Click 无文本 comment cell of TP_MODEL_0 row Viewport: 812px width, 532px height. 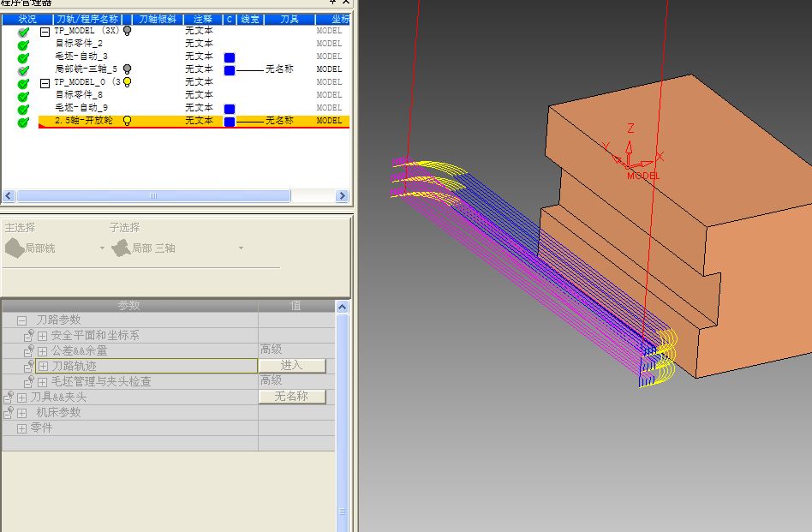200,82
